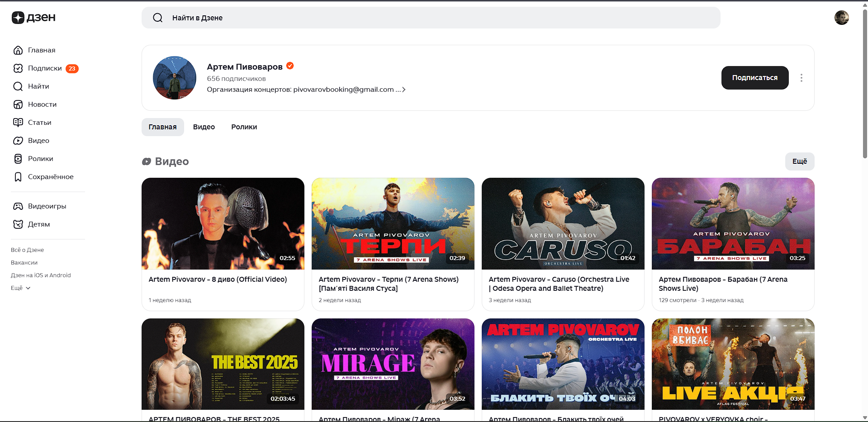Click the Артем Пивоваров channel avatar
868x422 pixels.
(175, 78)
